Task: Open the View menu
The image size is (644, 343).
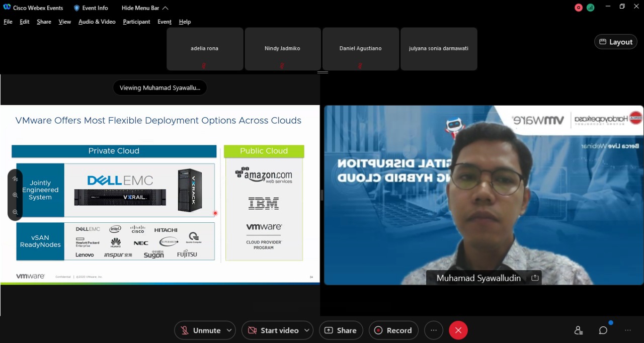Action: point(64,22)
